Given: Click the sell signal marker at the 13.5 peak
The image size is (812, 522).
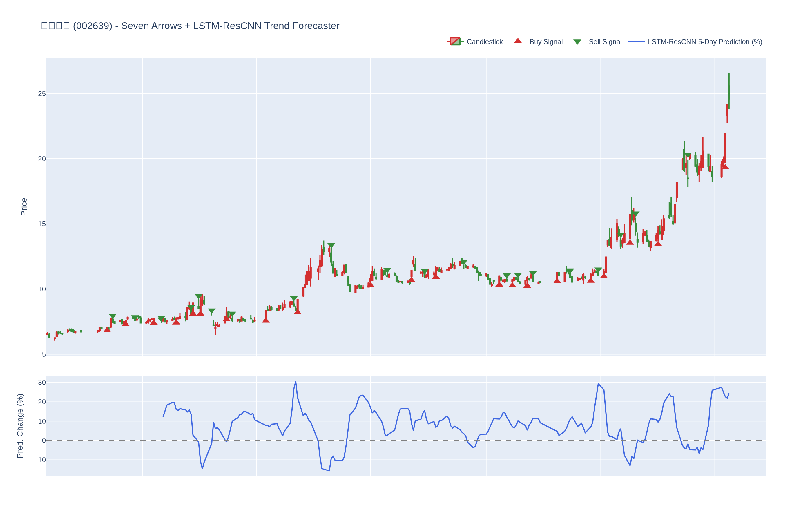Looking at the screenshot, I should [x=331, y=245].
